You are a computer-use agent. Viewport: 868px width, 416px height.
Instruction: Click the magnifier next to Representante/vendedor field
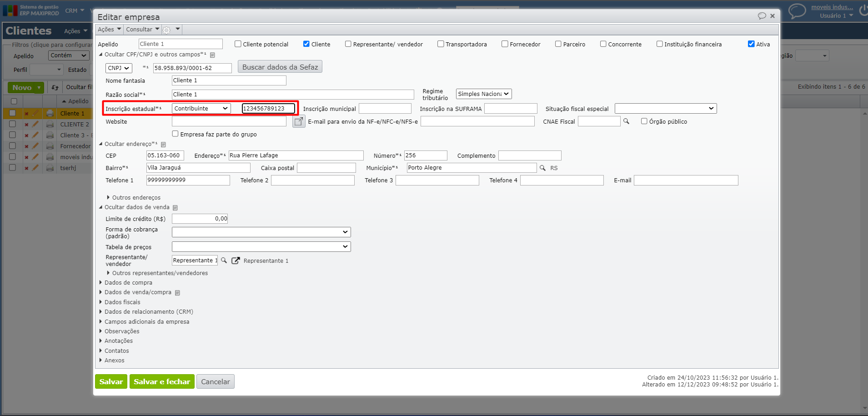224,261
